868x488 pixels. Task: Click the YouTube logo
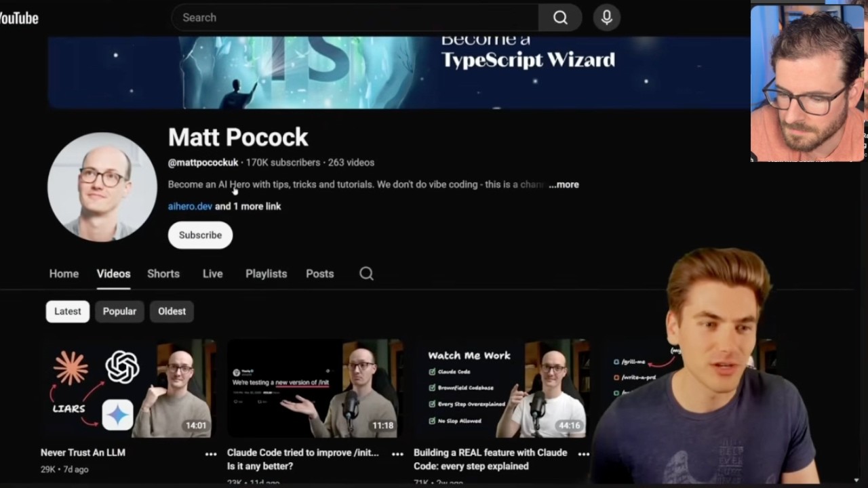pos(19,18)
